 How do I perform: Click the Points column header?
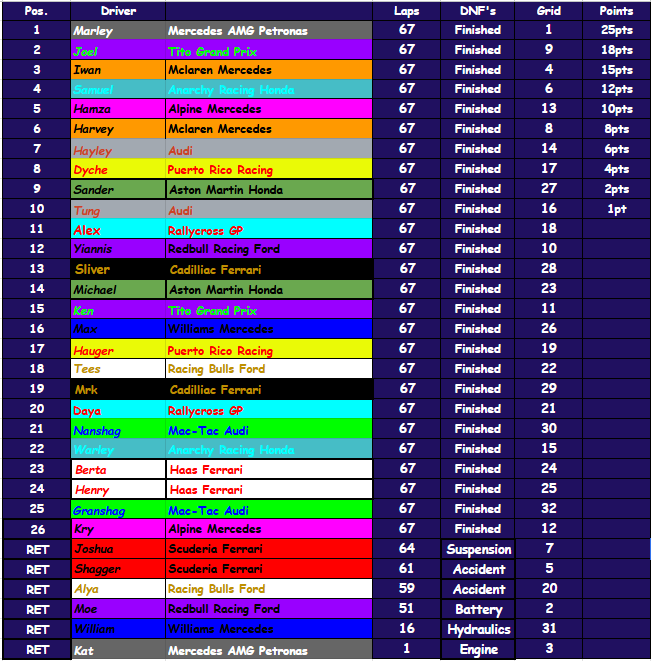tap(616, 11)
